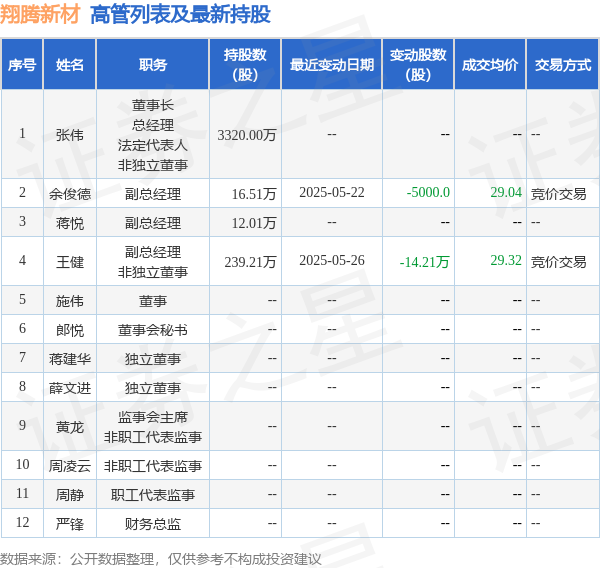Click 竞价交易 in 王健's row
This screenshot has height=568, width=600.
[x=559, y=262]
